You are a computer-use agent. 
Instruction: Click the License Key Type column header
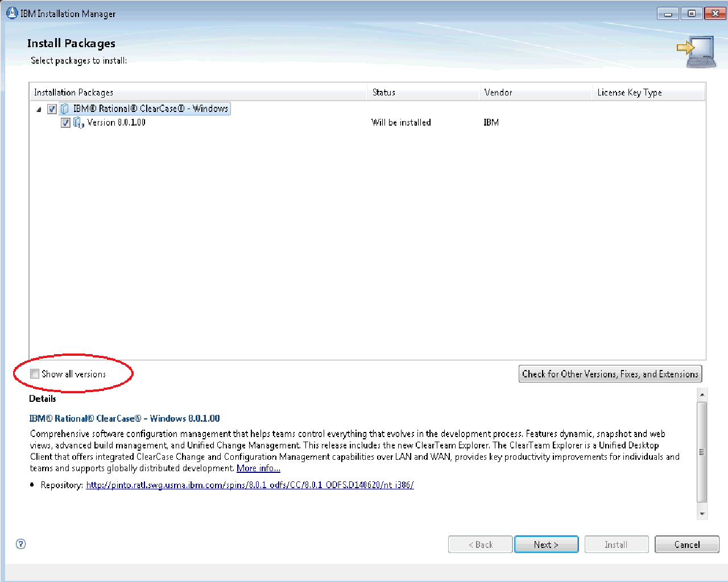[648, 92]
